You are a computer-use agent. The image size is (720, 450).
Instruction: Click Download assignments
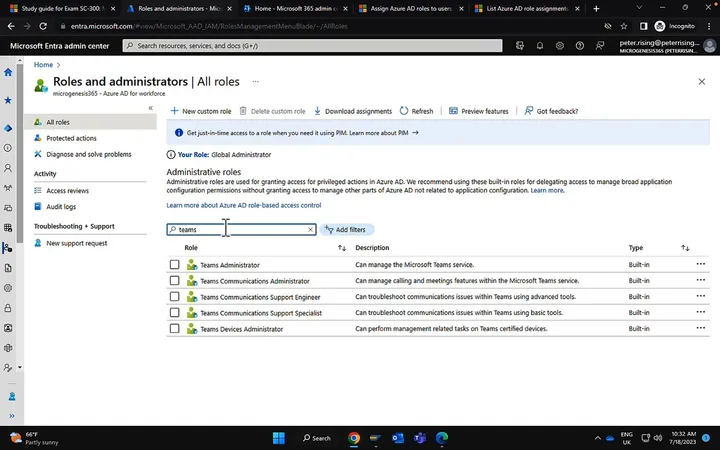tap(353, 111)
